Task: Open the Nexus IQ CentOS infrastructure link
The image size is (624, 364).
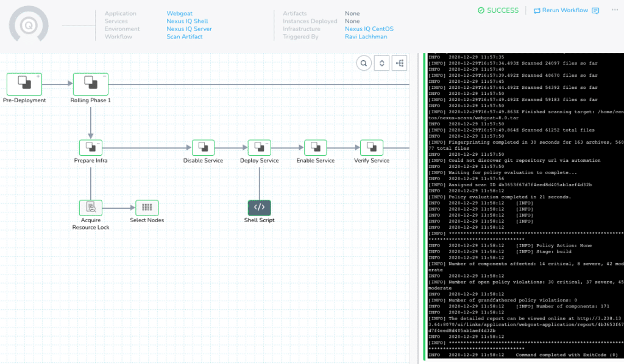Action: [x=369, y=29]
